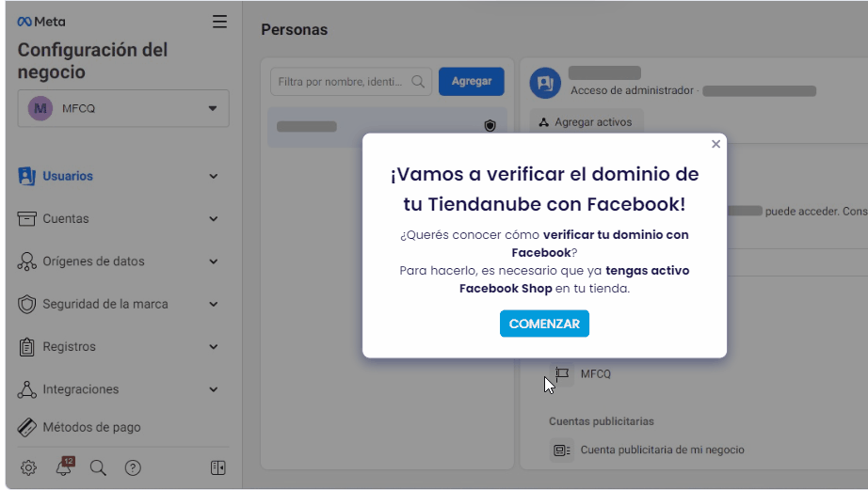Close the Tiendanube dialog
Image resolution: width=868 pixels, height=490 pixels.
click(x=715, y=144)
